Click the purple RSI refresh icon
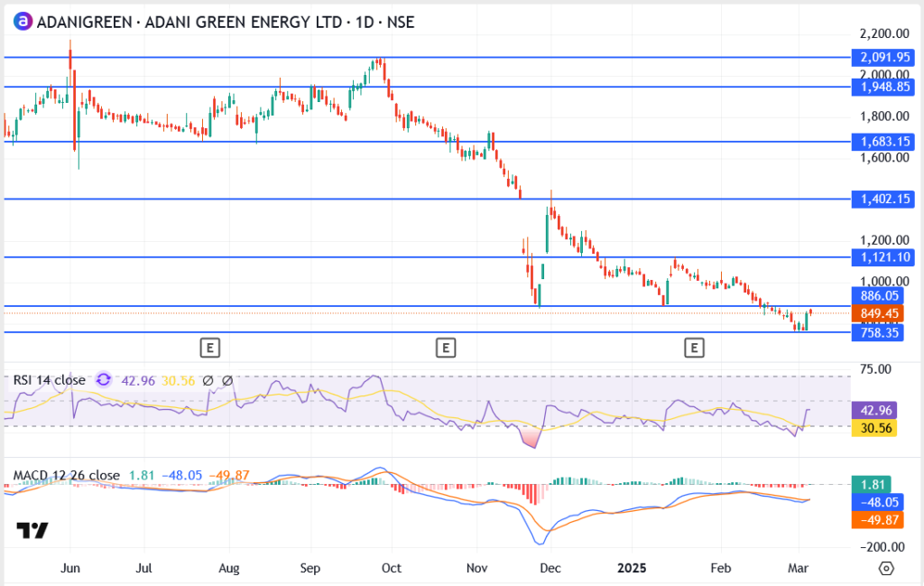Image resolution: width=924 pixels, height=586 pixels. pyautogui.click(x=104, y=380)
